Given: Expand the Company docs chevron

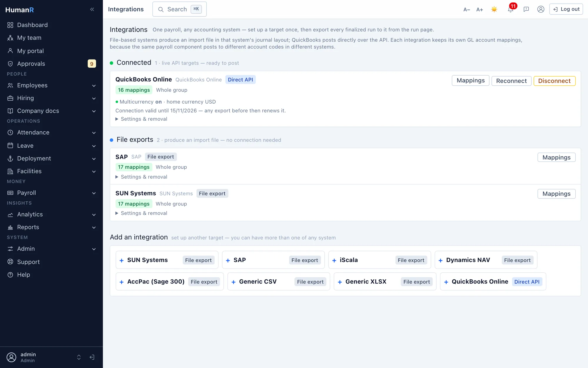Looking at the screenshot, I should tap(94, 111).
